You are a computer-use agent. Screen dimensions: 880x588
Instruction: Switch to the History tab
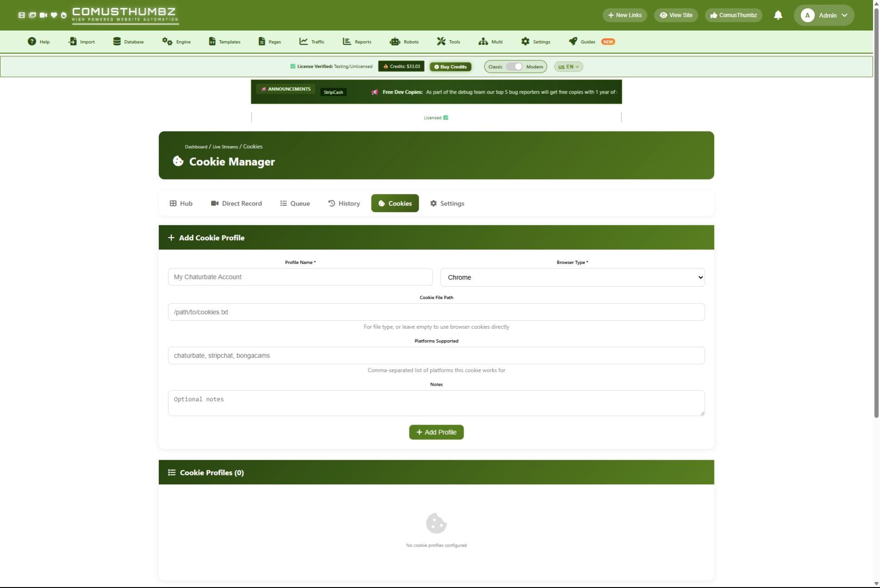(x=344, y=203)
